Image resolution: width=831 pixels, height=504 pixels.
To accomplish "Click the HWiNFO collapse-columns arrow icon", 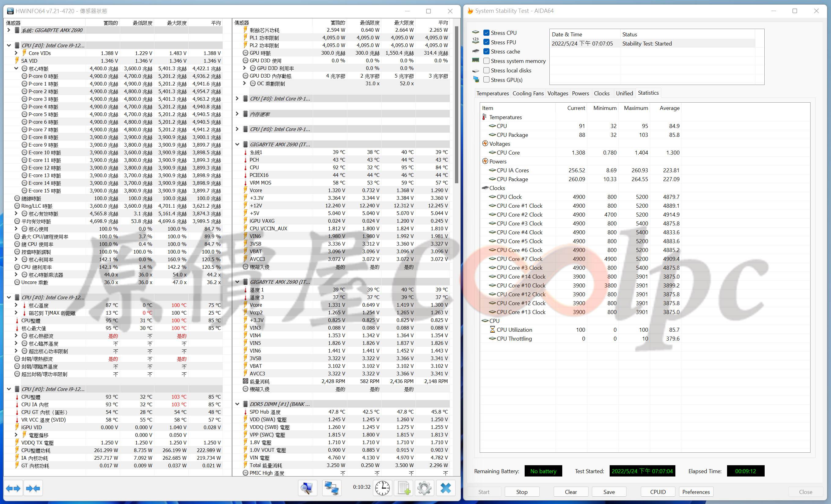I will click(x=33, y=488).
